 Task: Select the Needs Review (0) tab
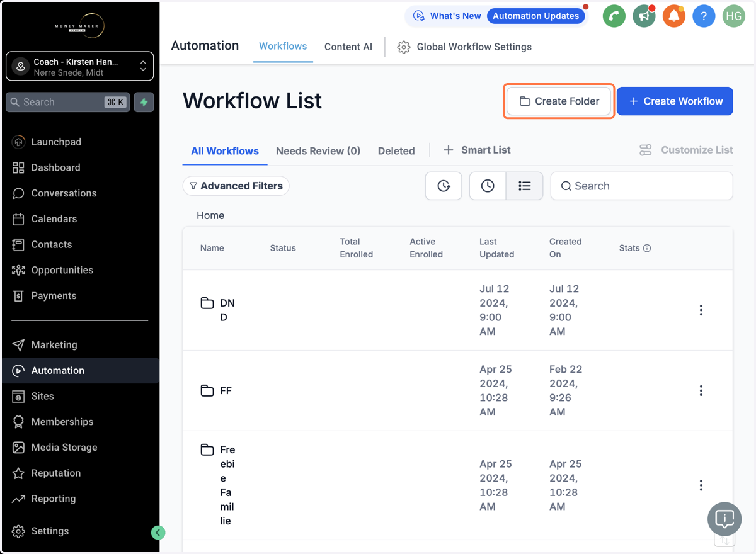[x=318, y=151]
